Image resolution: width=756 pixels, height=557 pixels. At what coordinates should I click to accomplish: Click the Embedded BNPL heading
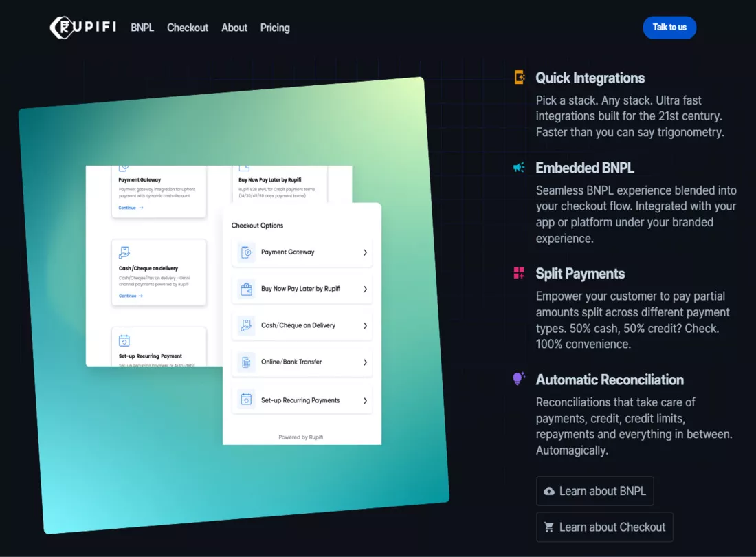pos(585,168)
